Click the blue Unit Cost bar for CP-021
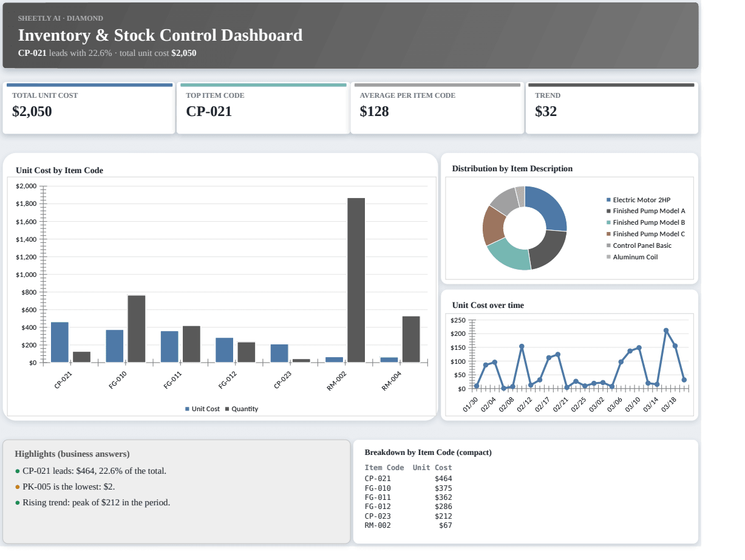Screen dimensions: 745x560 pyautogui.click(x=60, y=343)
